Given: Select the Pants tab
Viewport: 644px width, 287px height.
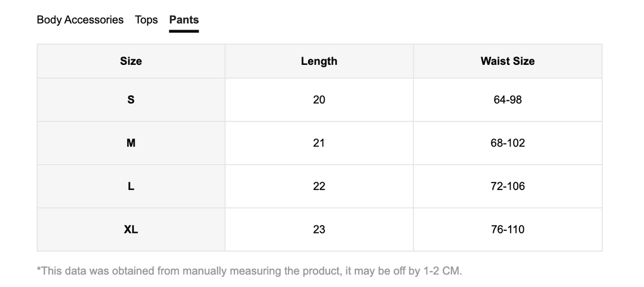Looking at the screenshot, I should point(184,20).
